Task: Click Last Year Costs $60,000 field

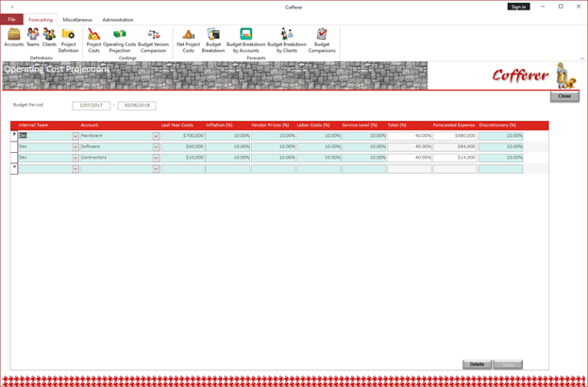Action: click(183, 147)
